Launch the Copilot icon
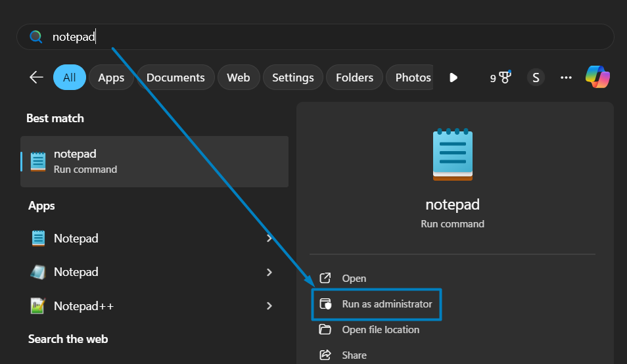Image resolution: width=627 pixels, height=364 pixels. click(x=597, y=77)
